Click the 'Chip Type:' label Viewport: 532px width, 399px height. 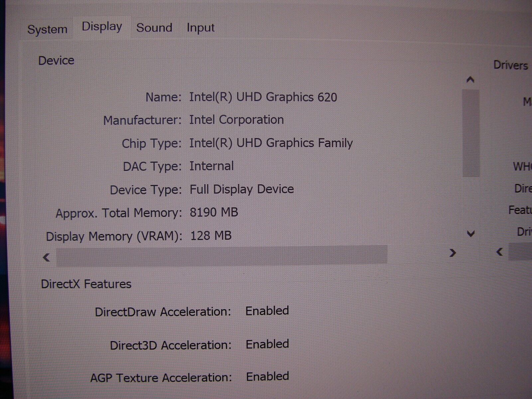point(152,143)
